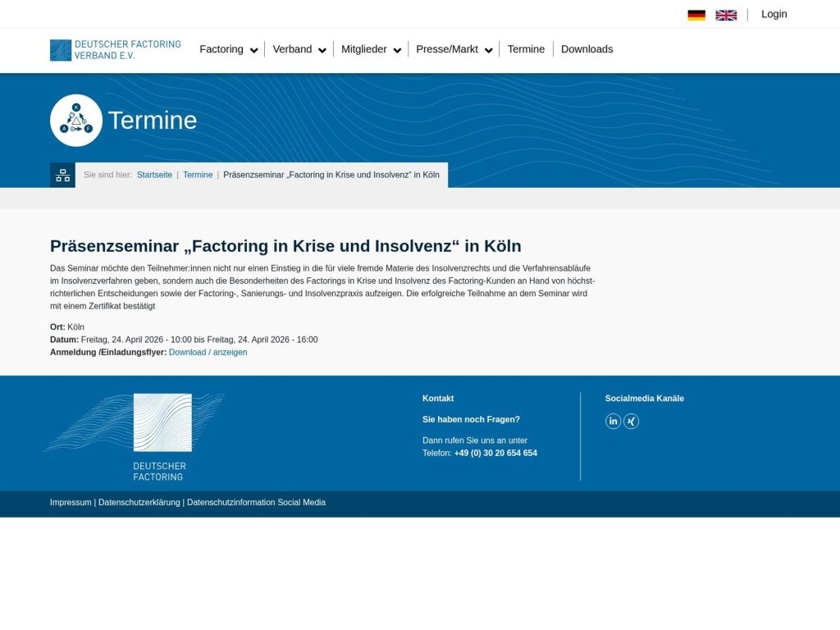The image size is (840, 630).
Task: Select the German flag language icon
Action: pos(696,14)
